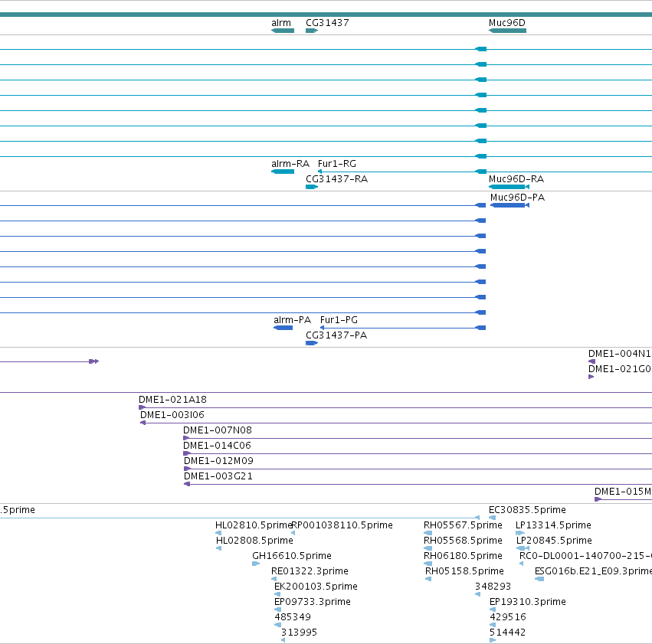Image resolution: width=652 pixels, height=644 pixels.
Task: Select the DME1-007N08 clone
Action: coord(418,438)
